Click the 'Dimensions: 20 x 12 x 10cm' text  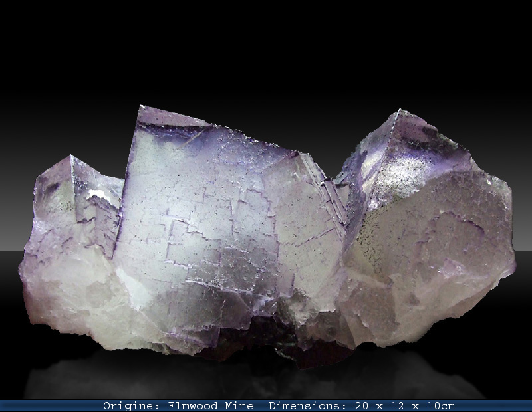362,406
